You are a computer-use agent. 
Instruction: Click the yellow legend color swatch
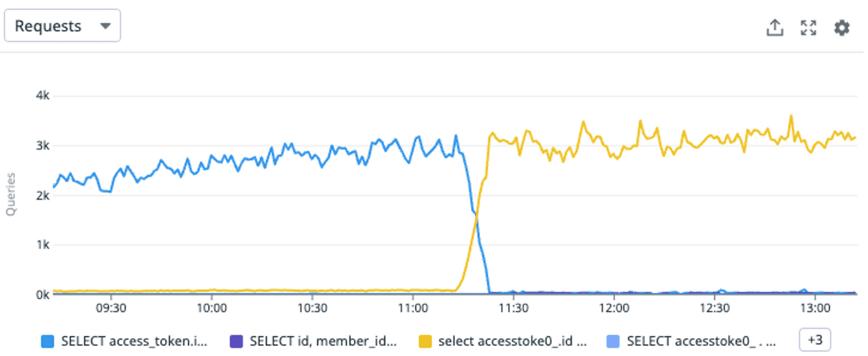pyautogui.click(x=424, y=341)
